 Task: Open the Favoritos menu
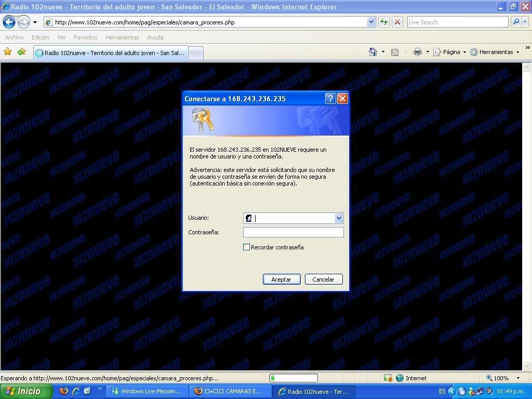coord(86,37)
